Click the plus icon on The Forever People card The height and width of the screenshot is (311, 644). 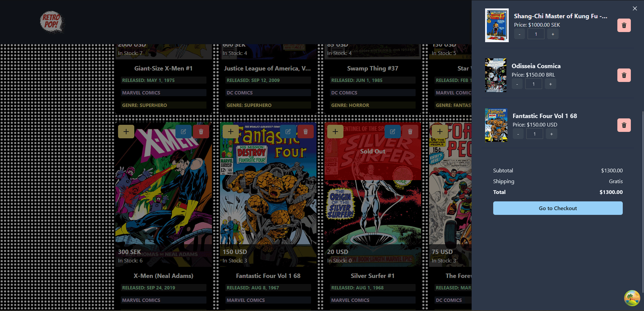pos(440,131)
